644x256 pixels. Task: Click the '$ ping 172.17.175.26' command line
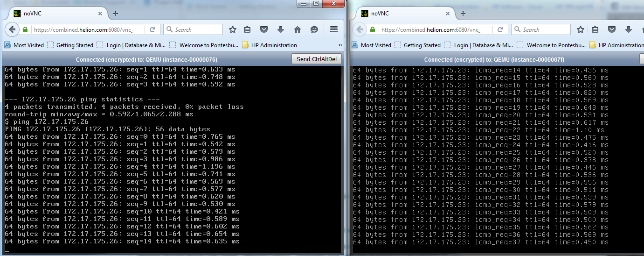pos(47,122)
